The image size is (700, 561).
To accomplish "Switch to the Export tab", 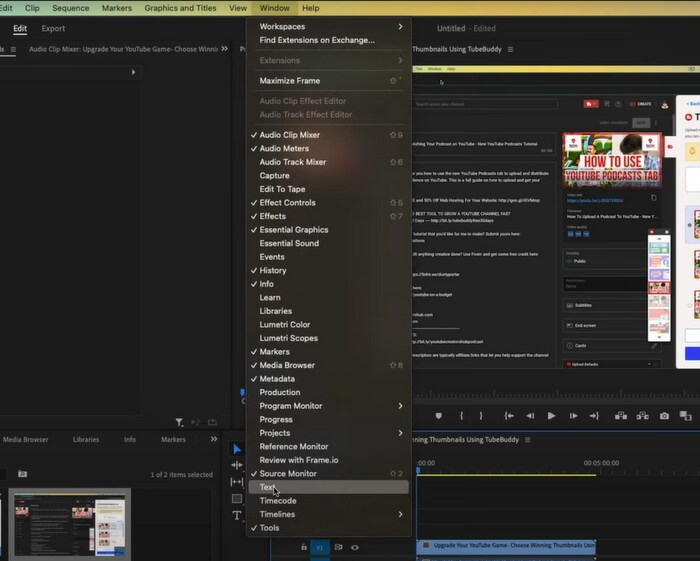I will [53, 29].
